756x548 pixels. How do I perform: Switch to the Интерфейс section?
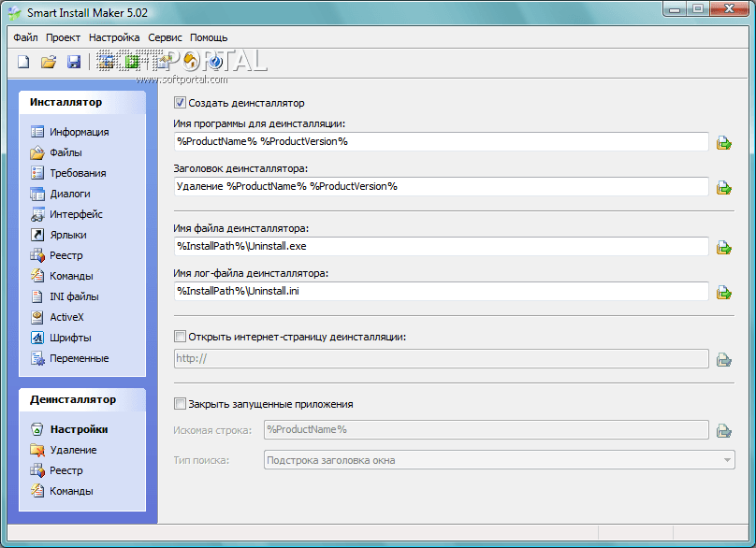[x=67, y=214]
